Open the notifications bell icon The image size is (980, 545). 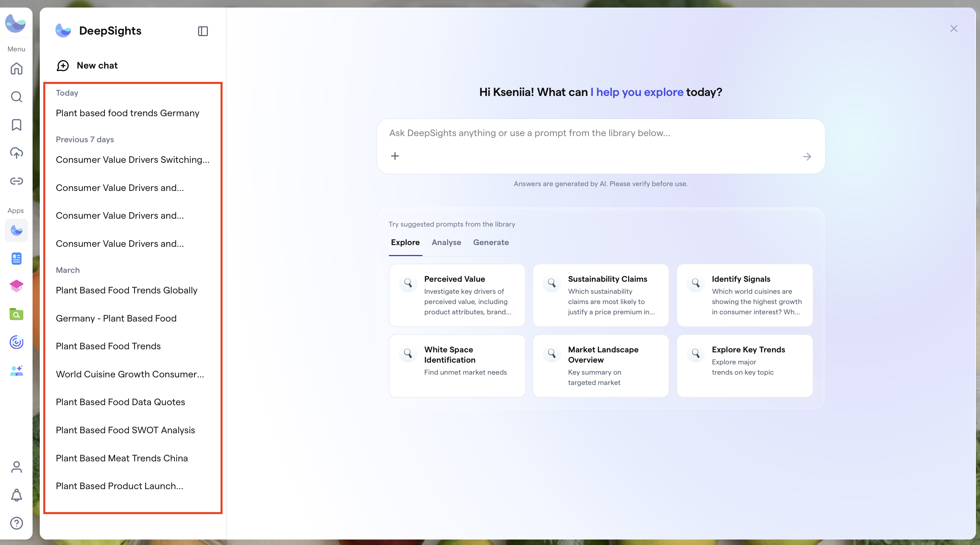click(x=16, y=495)
